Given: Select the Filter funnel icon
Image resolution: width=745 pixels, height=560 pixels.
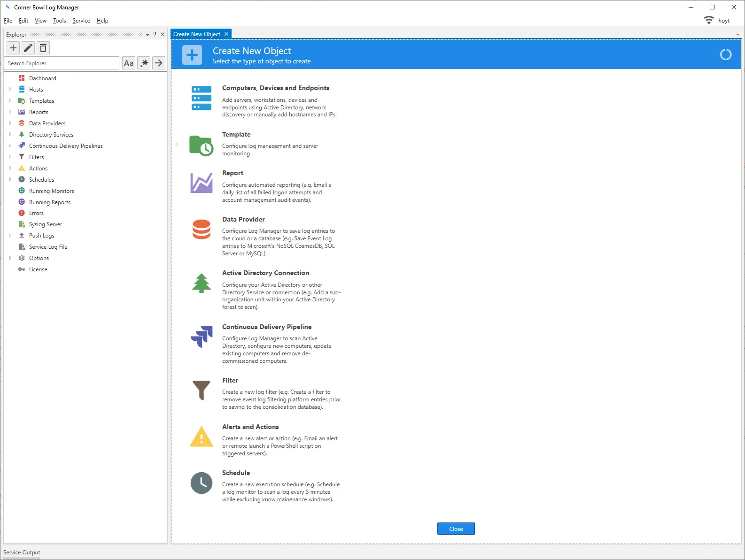Looking at the screenshot, I should tap(202, 390).
